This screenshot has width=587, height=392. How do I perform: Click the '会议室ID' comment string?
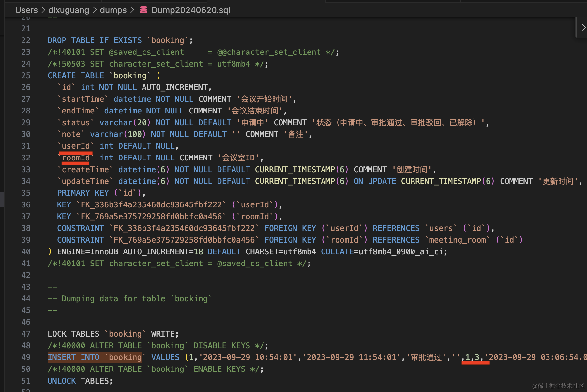[238, 158]
